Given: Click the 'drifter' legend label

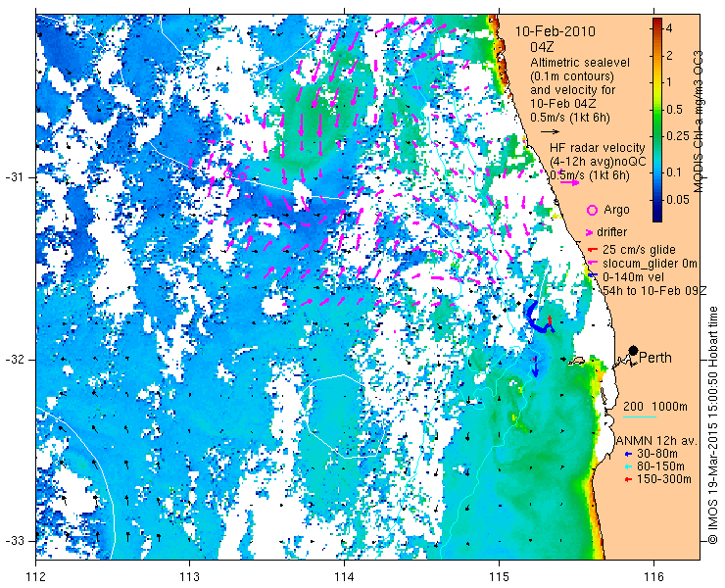Looking at the screenshot, I should pyautogui.click(x=611, y=232).
